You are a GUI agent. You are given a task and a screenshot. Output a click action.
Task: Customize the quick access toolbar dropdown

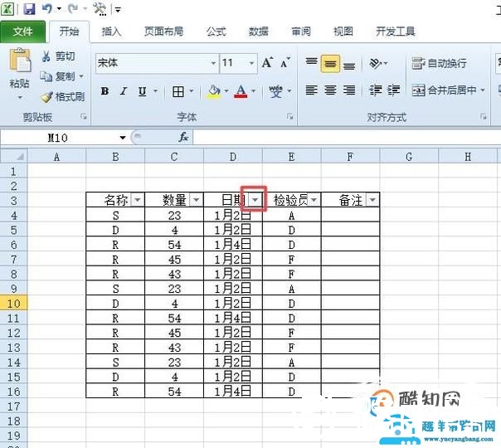(x=118, y=10)
